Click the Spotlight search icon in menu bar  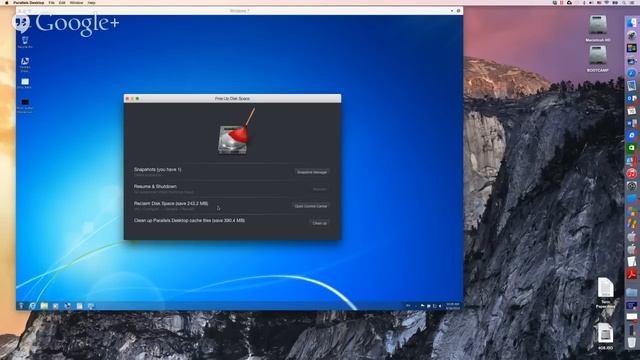tap(624, 2)
